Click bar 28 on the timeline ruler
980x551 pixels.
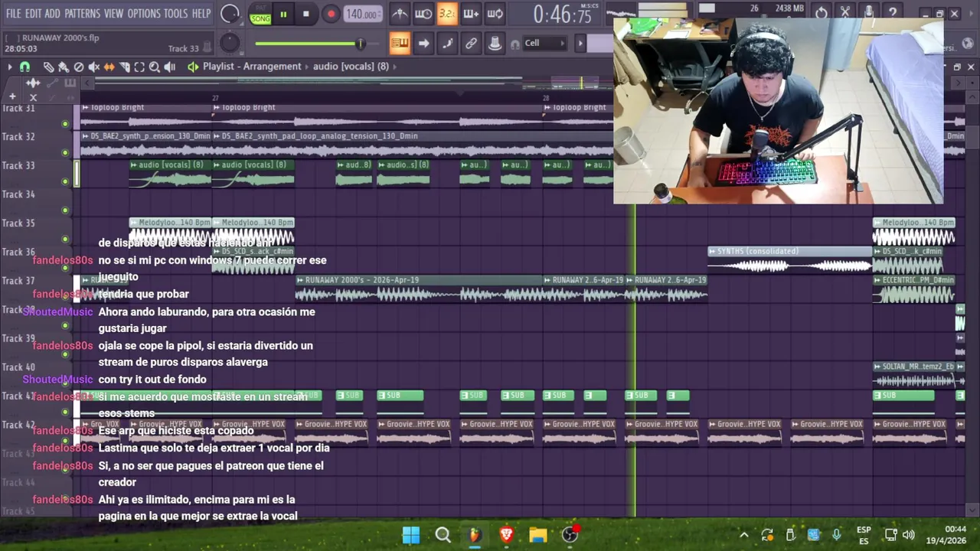pyautogui.click(x=546, y=98)
